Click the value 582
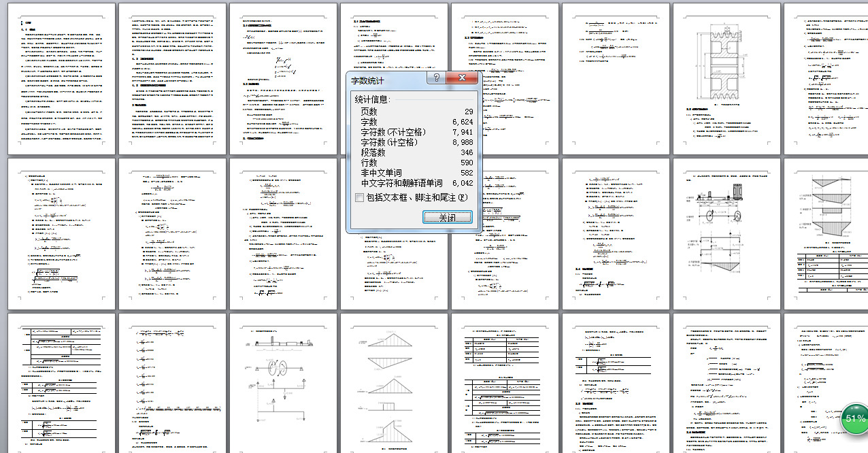 point(465,173)
